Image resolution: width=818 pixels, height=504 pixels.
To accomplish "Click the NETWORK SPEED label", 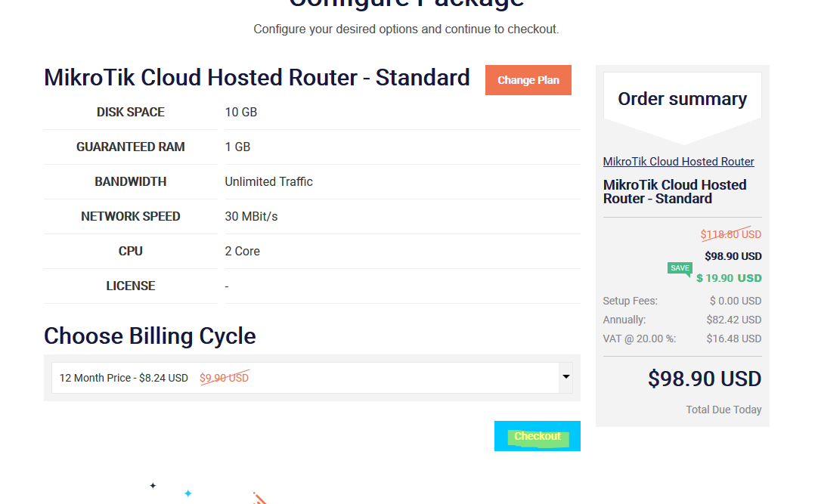I will tap(131, 216).
